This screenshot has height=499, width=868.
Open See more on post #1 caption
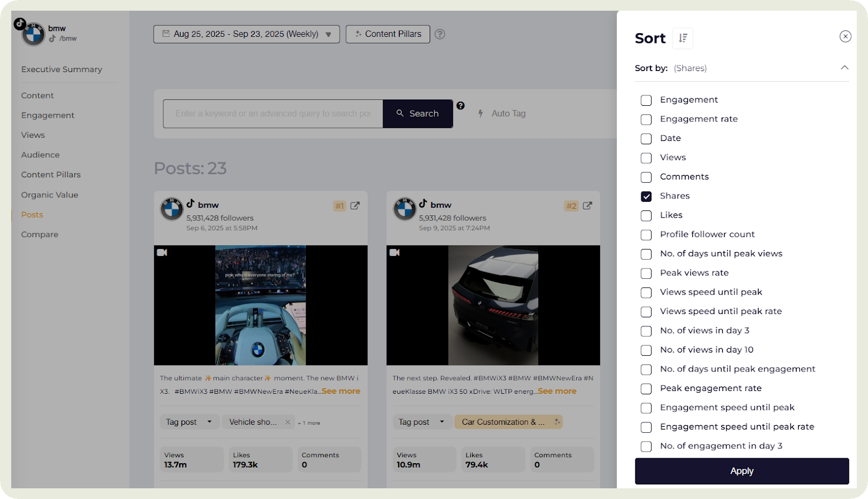pyautogui.click(x=340, y=391)
